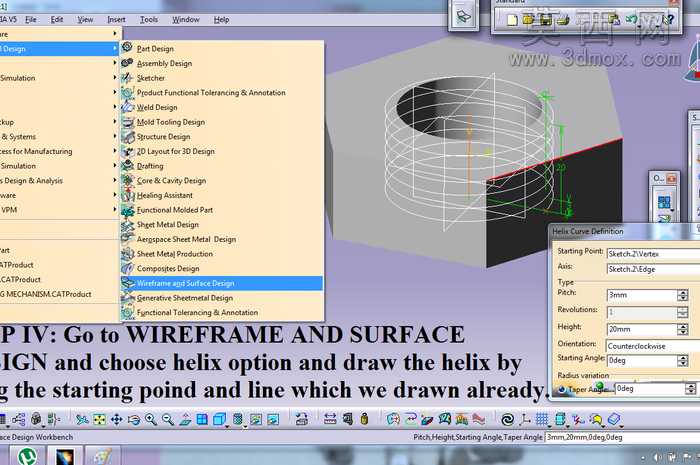The image size is (700, 465).
Task: Click the power input field 3mm,20mm,0deg,0deg
Action: pyautogui.click(x=622, y=437)
